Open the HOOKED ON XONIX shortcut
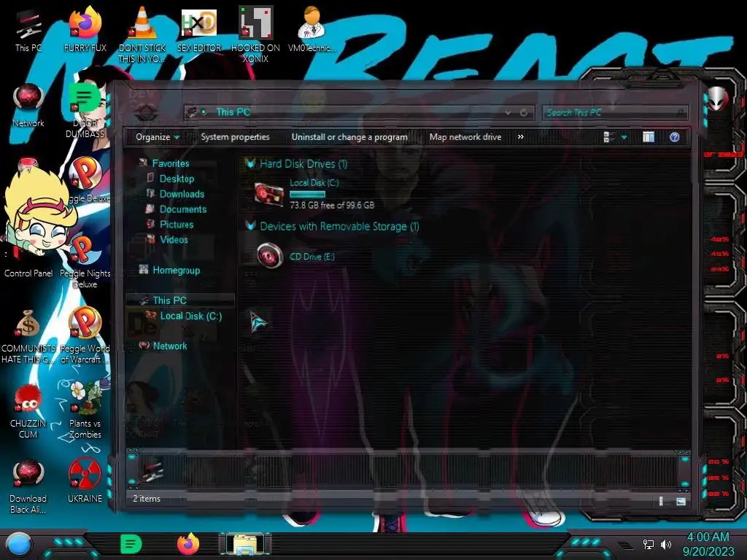747x560 pixels. tap(255, 34)
